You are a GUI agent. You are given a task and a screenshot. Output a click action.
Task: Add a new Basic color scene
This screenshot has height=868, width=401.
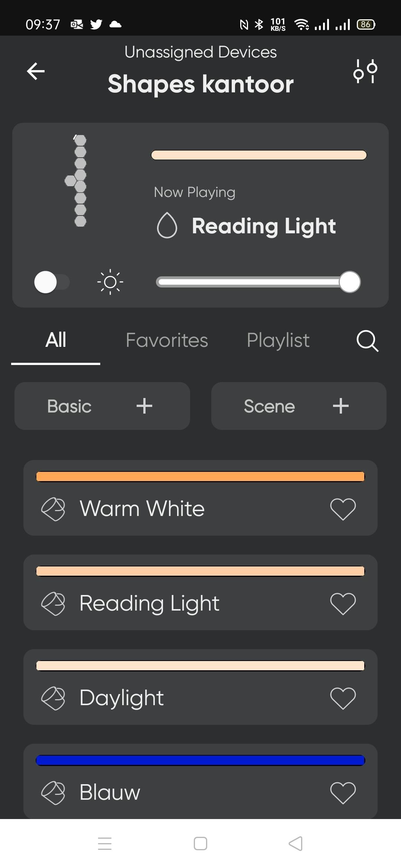click(144, 406)
